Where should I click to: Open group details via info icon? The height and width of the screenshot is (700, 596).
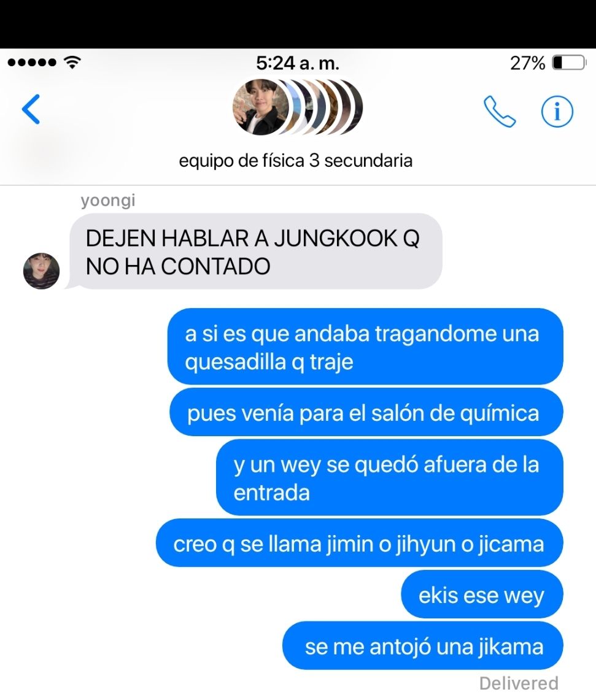pyautogui.click(x=557, y=112)
